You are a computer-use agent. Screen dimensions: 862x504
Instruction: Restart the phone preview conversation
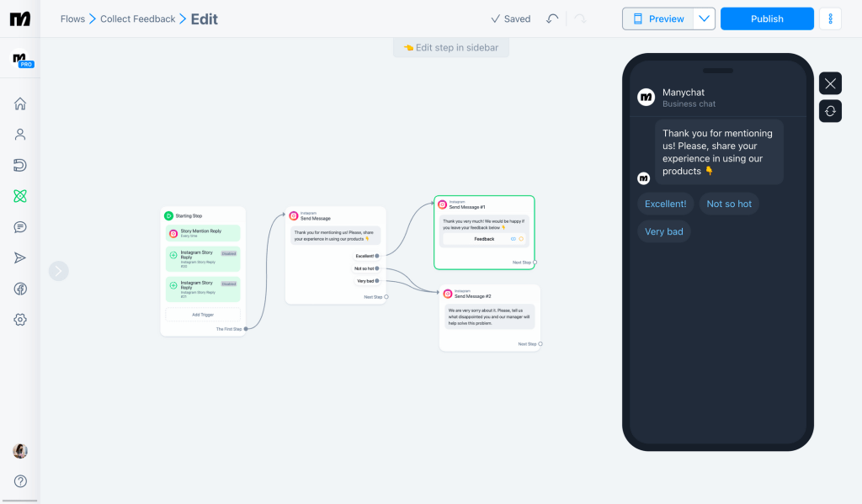(x=830, y=111)
